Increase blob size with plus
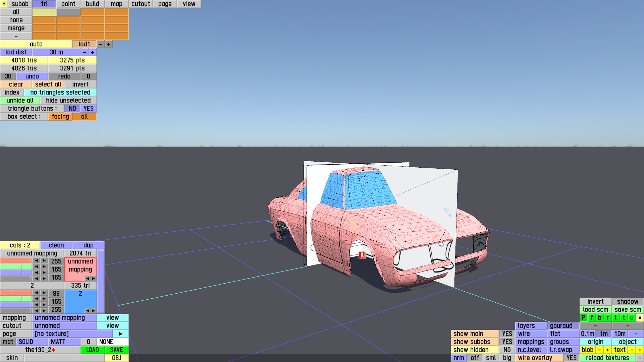 (x=607, y=350)
